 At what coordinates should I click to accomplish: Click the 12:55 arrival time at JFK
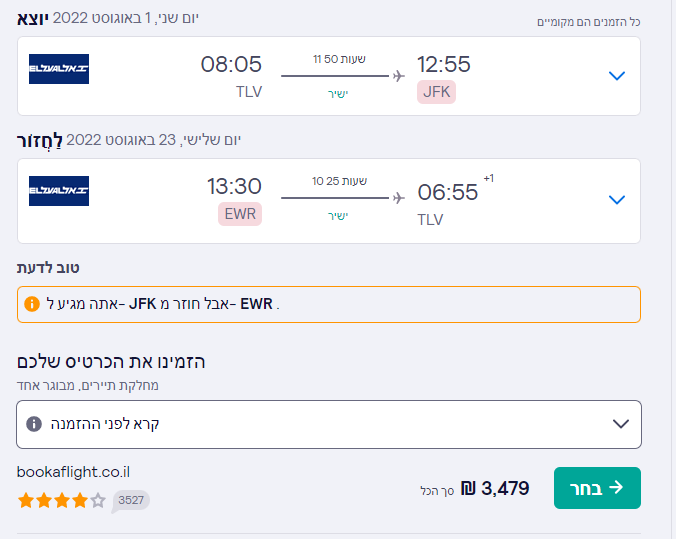tap(444, 65)
